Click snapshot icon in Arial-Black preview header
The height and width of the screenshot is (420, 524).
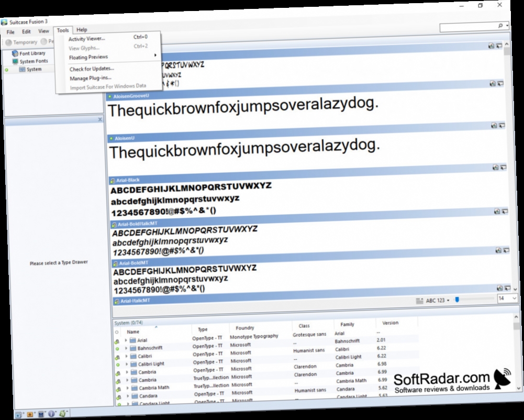click(x=496, y=167)
